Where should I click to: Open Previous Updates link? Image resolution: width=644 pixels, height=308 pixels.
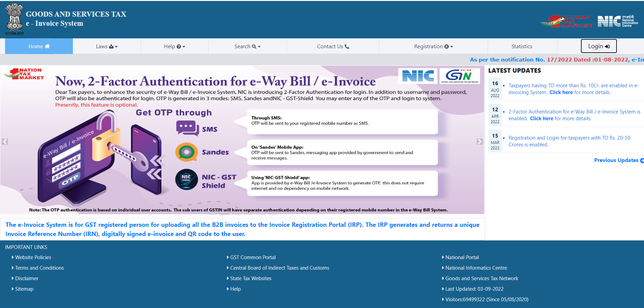pyautogui.click(x=619, y=160)
